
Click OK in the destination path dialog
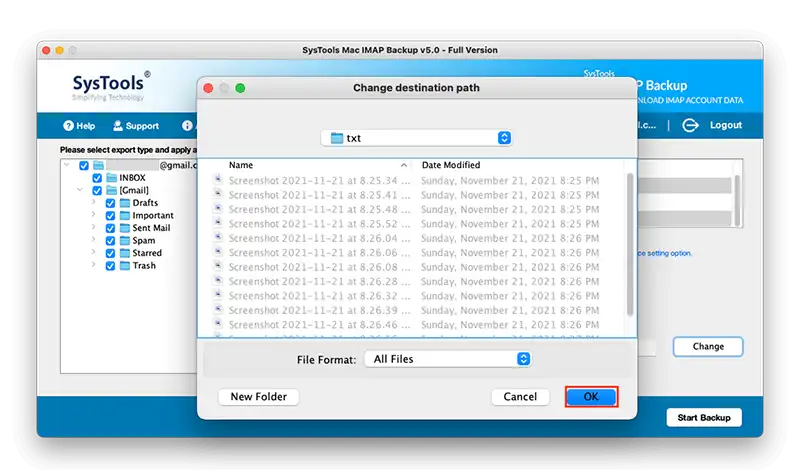pyautogui.click(x=591, y=397)
